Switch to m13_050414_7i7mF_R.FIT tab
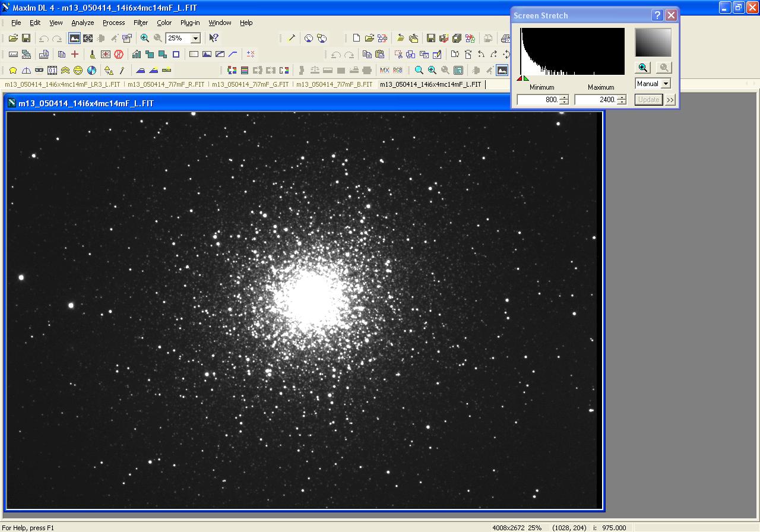Screen dimensions: 760x532 pos(166,84)
